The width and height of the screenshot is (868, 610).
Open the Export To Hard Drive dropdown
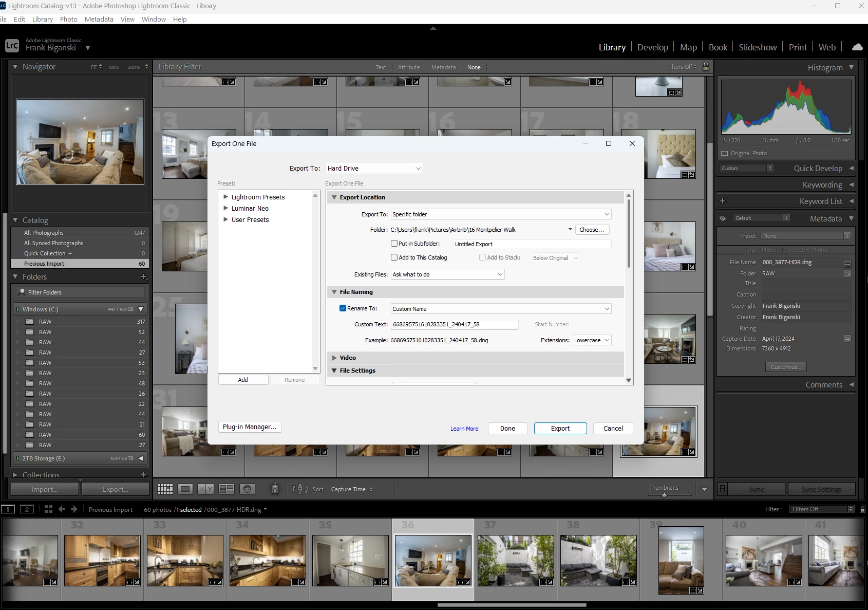click(x=374, y=168)
